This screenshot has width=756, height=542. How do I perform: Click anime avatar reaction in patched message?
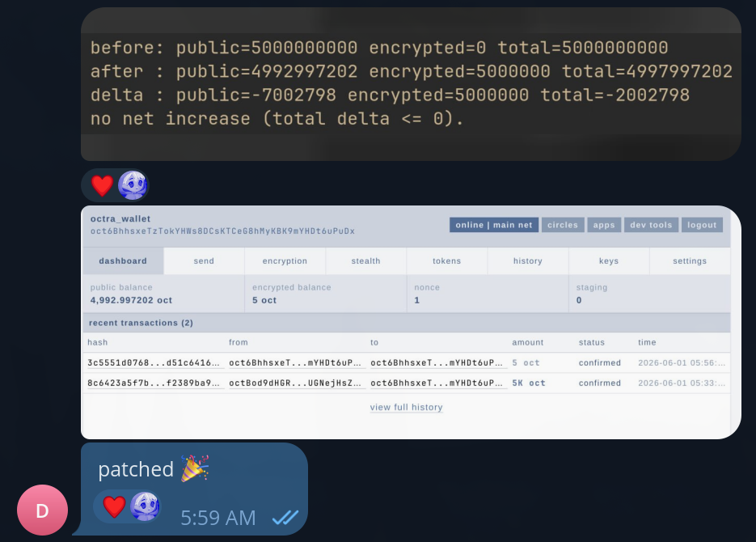pos(145,506)
